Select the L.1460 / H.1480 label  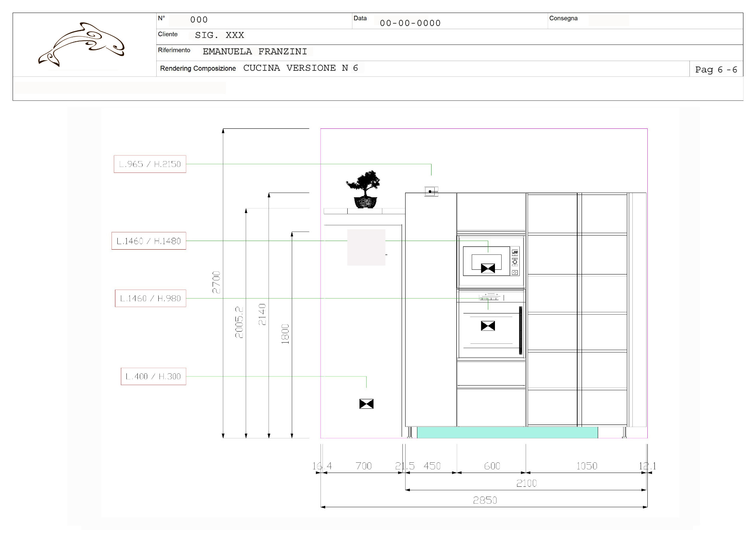(149, 241)
